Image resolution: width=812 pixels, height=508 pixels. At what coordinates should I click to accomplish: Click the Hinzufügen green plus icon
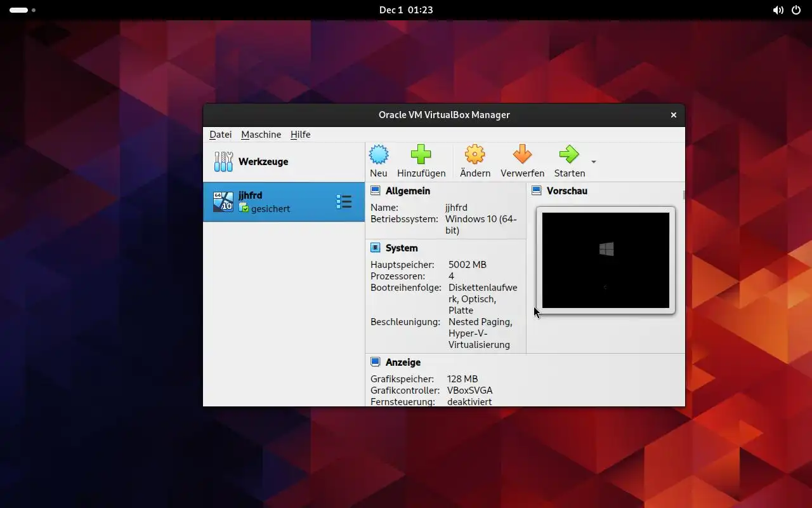(421, 154)
